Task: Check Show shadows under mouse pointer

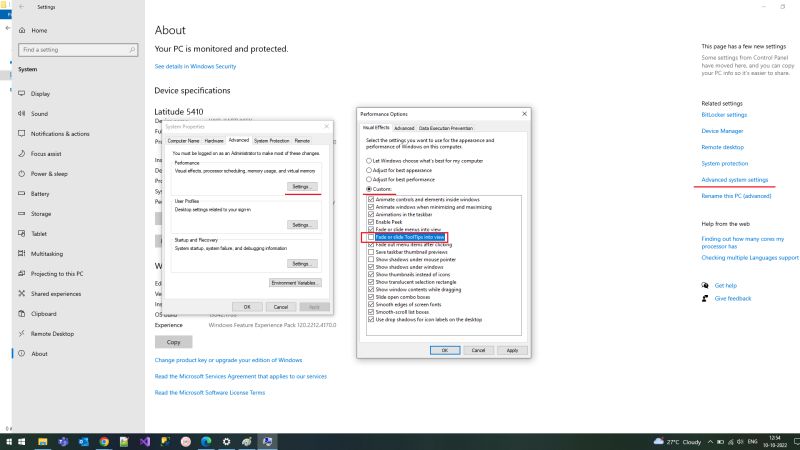Action: (x=371, y=260)
